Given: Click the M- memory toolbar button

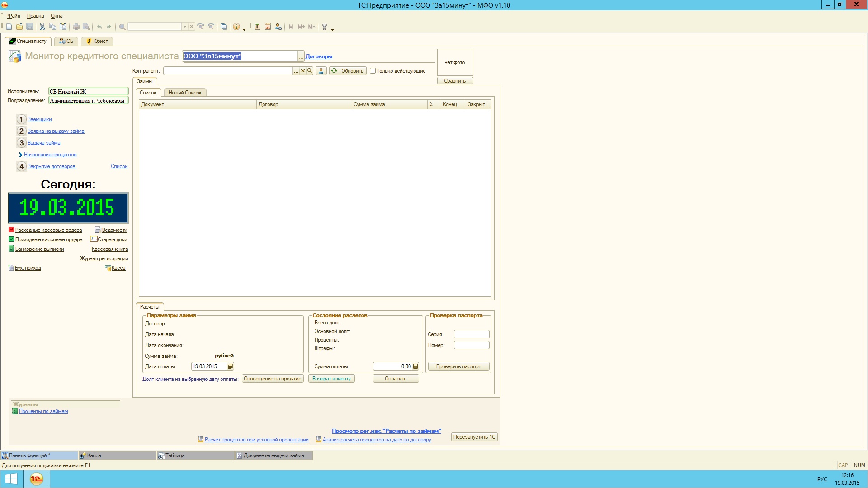Looking at the screenshot, I should pos(311,27).
